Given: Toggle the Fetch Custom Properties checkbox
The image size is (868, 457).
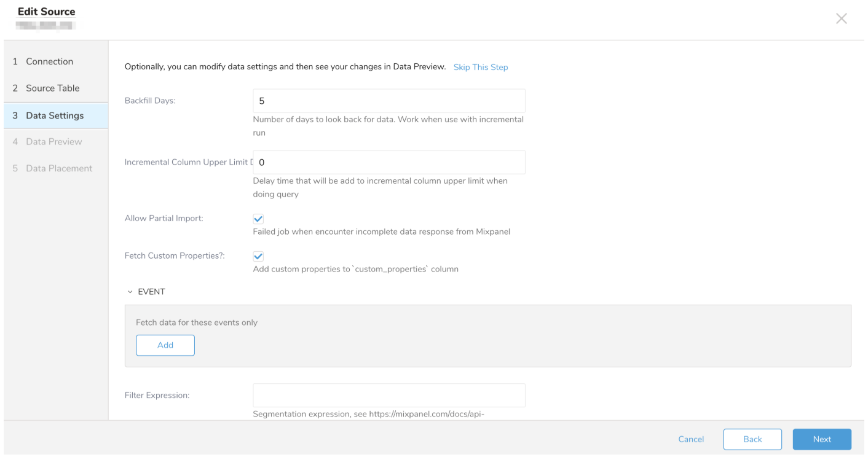Looking at the screenshot, I should [x=258, y=256].
